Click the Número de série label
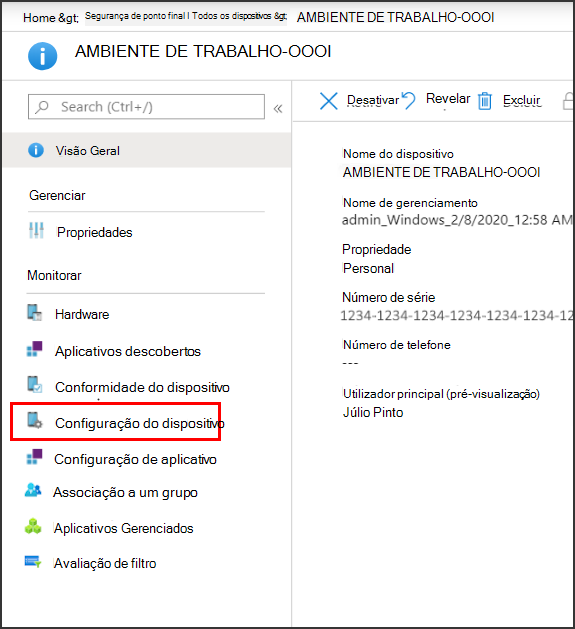Screen dimensions: 575x629 tap(388, 298)
